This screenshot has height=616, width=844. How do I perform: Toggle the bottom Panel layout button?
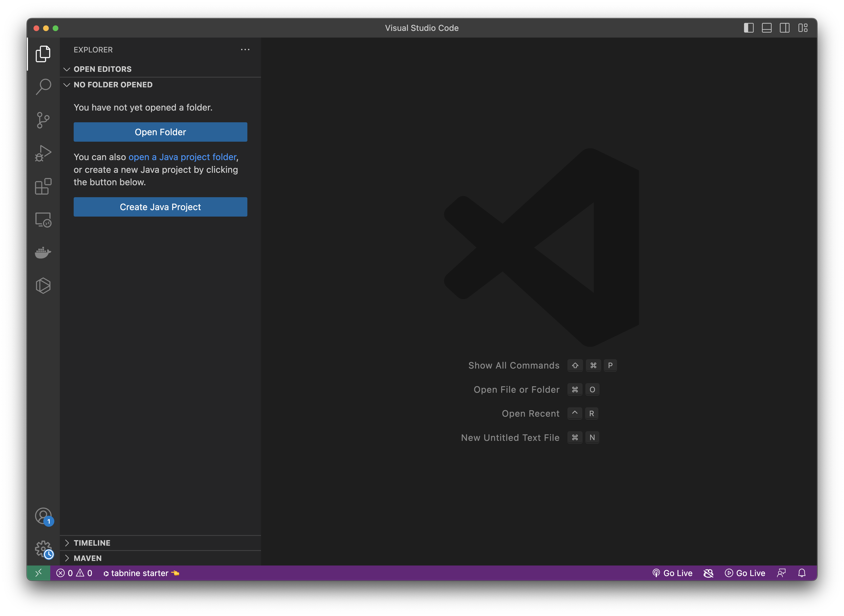click(x=766, y=28)
